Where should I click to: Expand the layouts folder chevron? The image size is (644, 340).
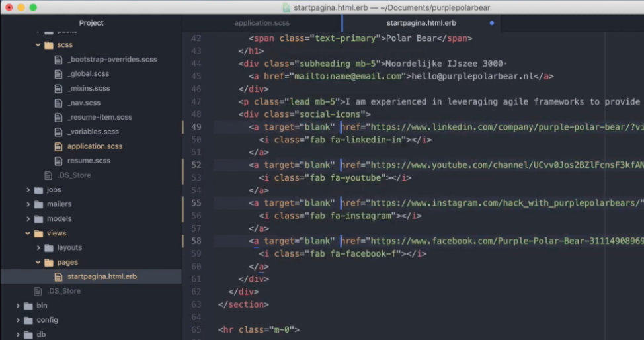(x=38, y=248)
